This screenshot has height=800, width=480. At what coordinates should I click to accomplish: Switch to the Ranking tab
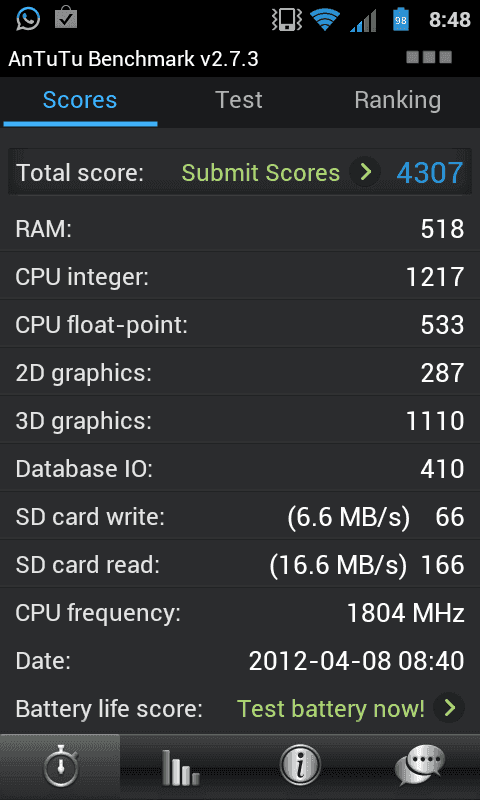pyautogui.click(x=397, y=100)
